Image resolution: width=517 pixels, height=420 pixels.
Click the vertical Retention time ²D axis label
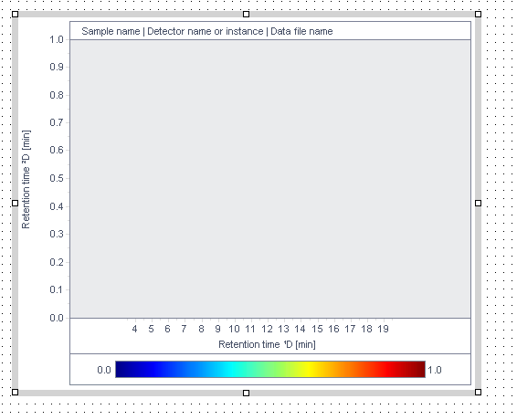[x=26, y=179]
